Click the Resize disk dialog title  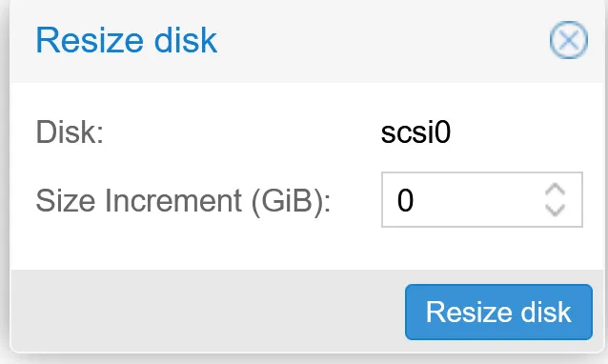click(x=126, y=40)
